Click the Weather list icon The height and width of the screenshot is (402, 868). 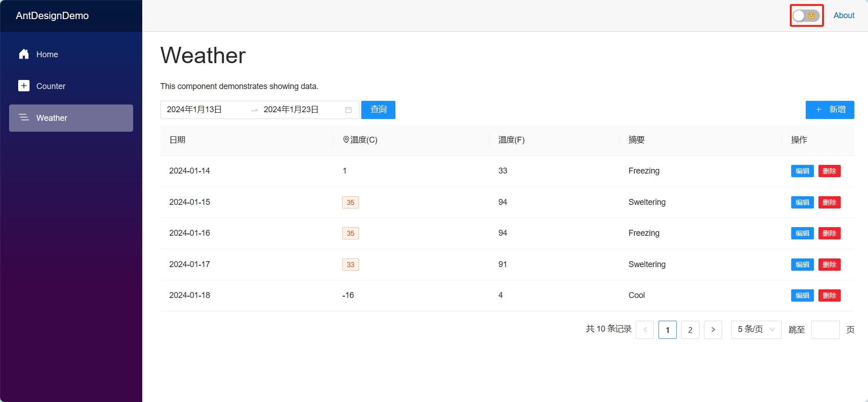click(x=24, y=118)
